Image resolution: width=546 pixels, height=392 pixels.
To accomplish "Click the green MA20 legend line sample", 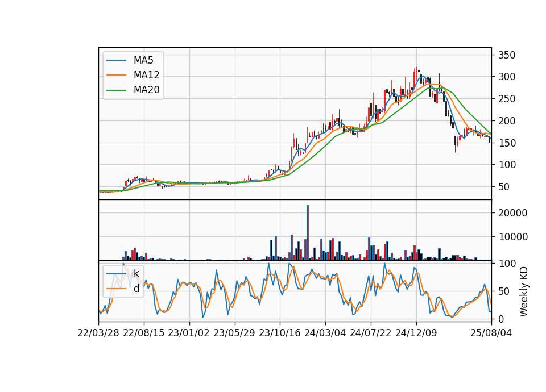I will (116, 90).
